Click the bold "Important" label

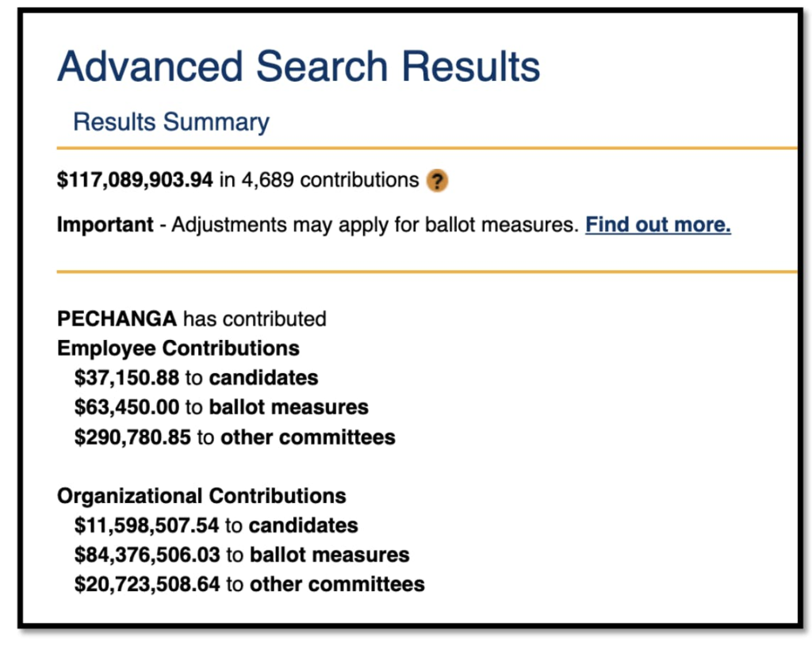pos(105,225)
